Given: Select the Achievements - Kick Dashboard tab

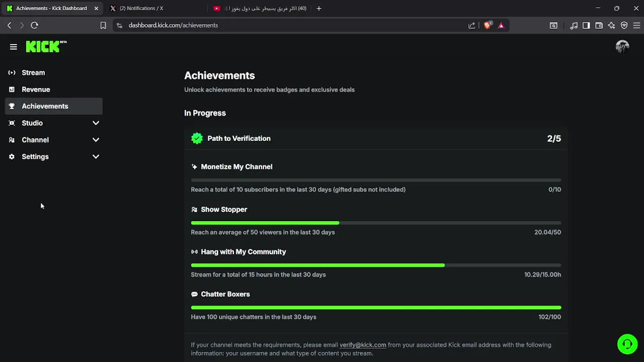Looking at the screenshot, I should click(x=51, y=8).
